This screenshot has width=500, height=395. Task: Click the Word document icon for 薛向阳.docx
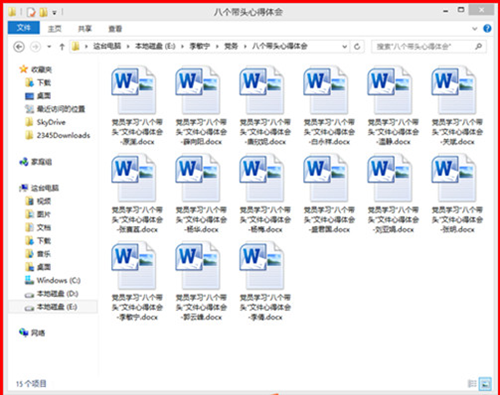coord(197,90)
